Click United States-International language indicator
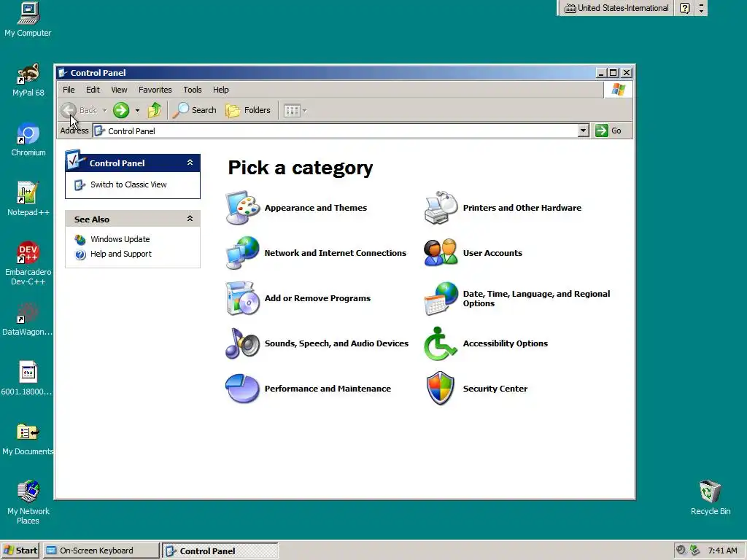This screenshot has width=747, height=560. coord(617,8)
